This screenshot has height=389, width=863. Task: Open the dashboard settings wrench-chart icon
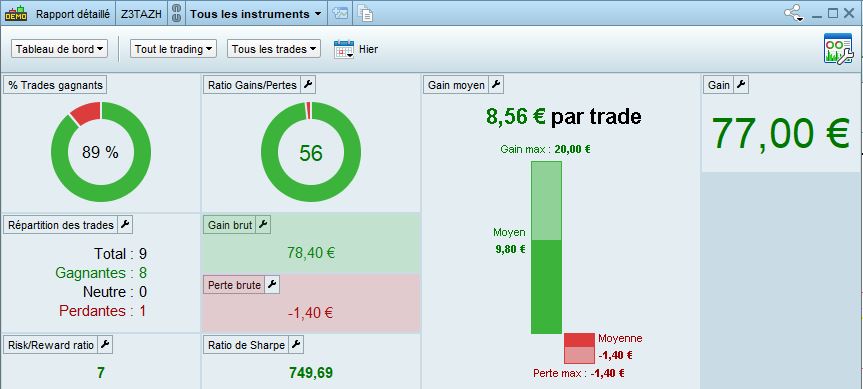[x=838, y=48]
